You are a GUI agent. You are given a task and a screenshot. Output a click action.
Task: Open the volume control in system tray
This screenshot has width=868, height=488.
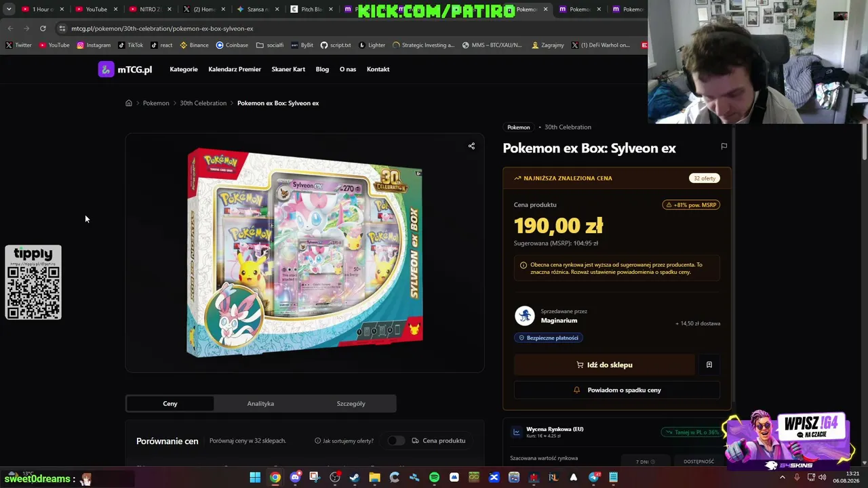click(823, 478)
